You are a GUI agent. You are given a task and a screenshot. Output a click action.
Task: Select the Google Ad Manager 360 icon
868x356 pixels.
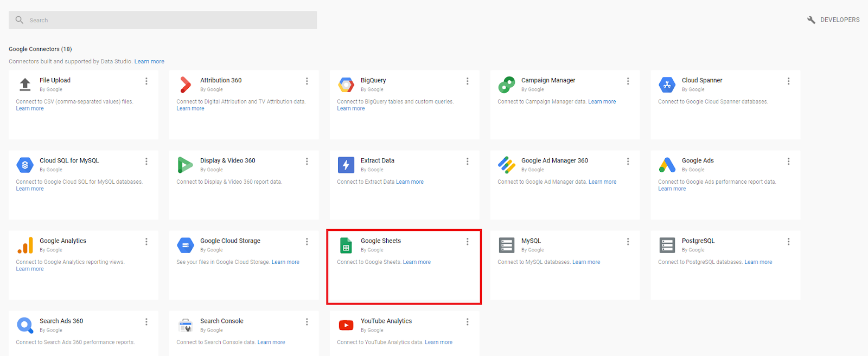point(507,165)
